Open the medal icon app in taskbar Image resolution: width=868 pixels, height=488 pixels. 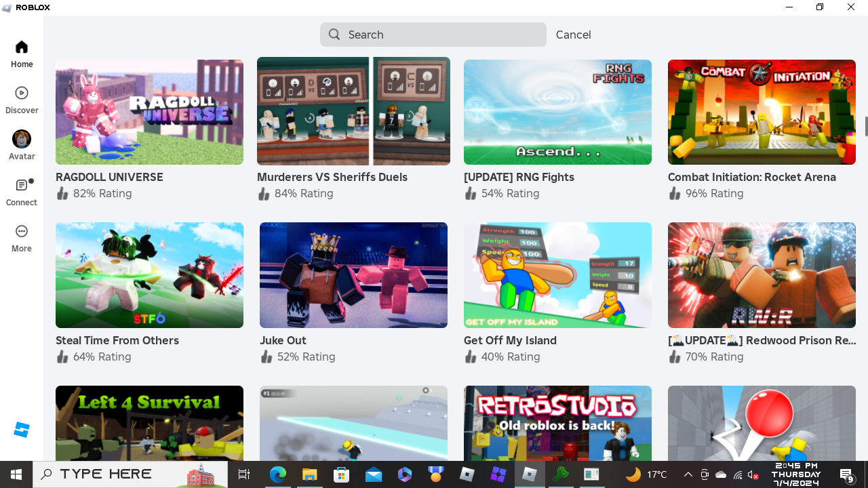point(436,474)
